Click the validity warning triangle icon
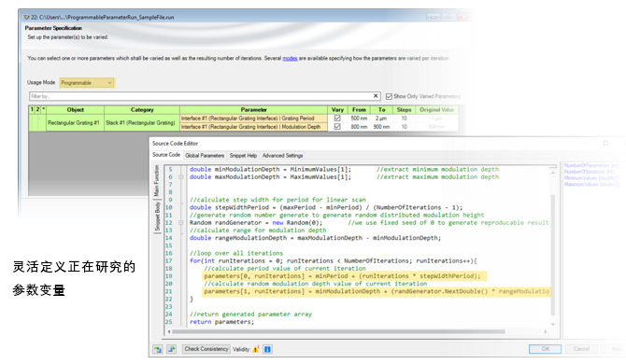Screen dimensions: 626x364 (x=255, y=349)
